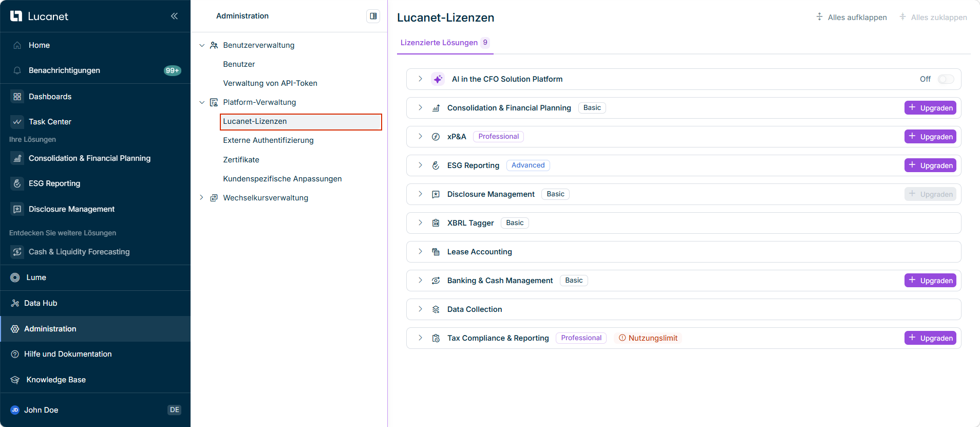Screen dimensions: 980x427
Task: Click the AI sparkle icon in license list
Action: tap(438, 79)
